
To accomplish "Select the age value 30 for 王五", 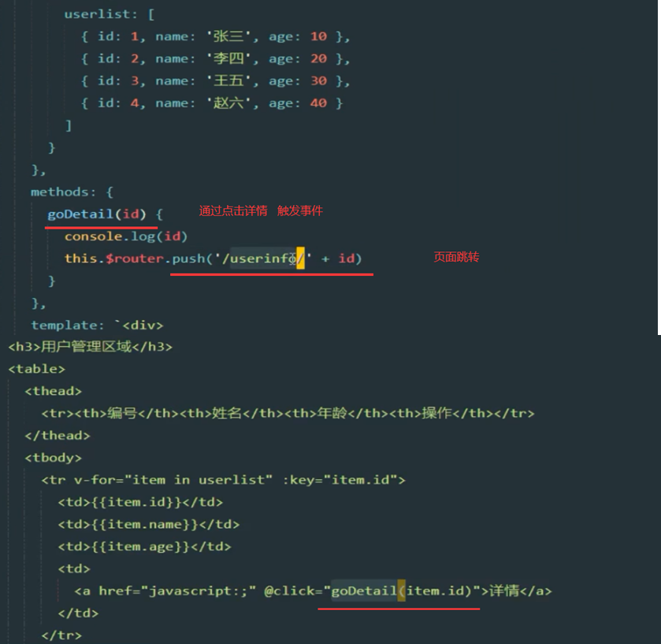I will pyautogui.click(x=318, y=80).
